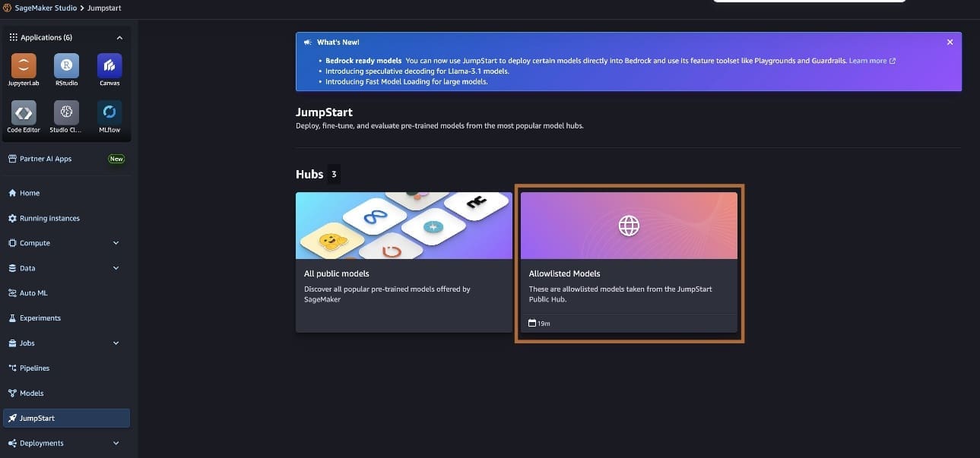Screen dimensions: 980x458
Task: Select Experiments in the sidebar
Action: coord(40,318)
